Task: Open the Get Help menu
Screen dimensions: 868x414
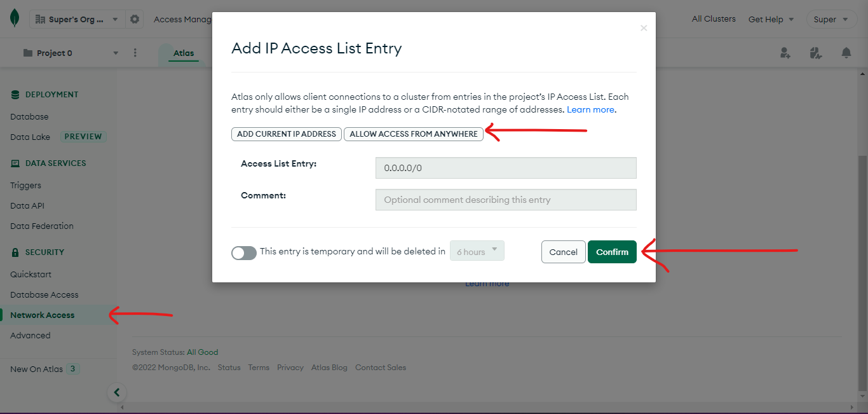Action: [771, 19]
